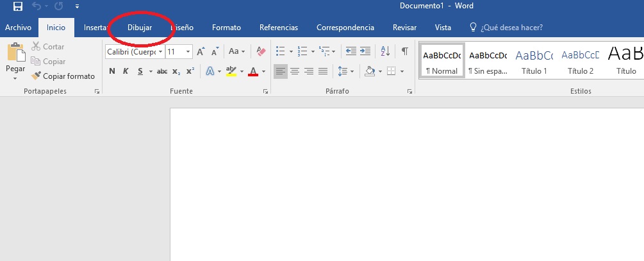Click the Clear formatting eraser icon
This screenshot has width=644, height=261.
click(x=260, y=51)
